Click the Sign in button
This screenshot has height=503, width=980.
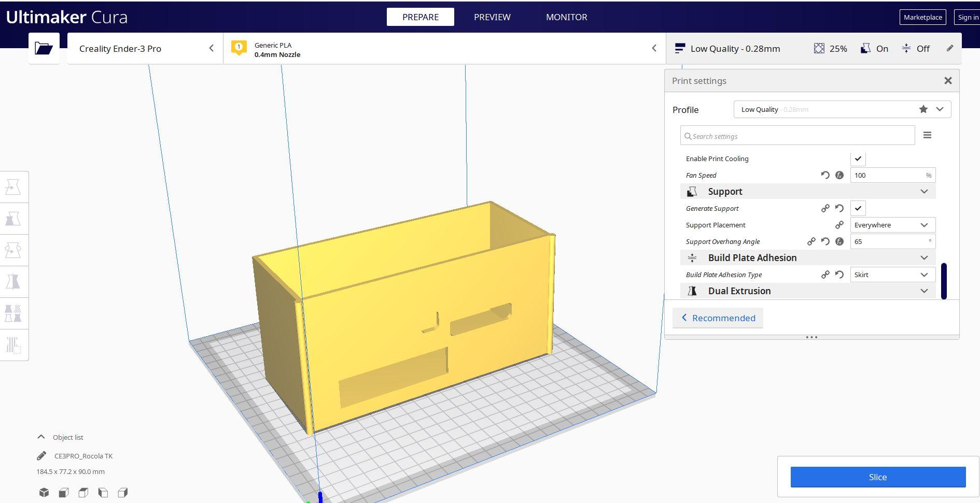coord(968,17)
